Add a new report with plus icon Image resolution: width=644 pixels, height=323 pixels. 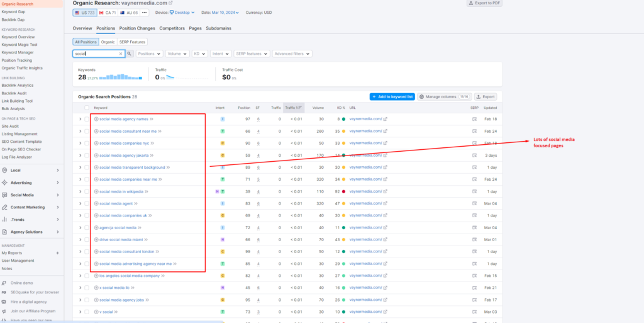pos(57,253)
